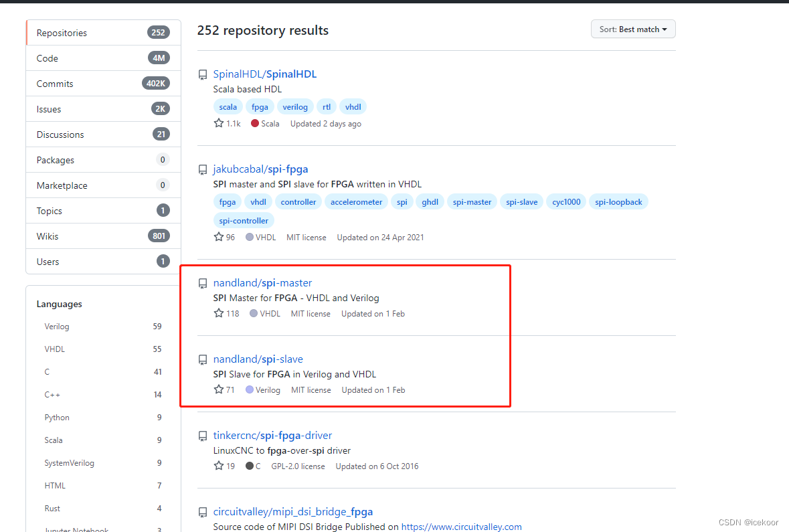This screenshot has height=532, width=789.
Task: Click the rtl topic tag
Action: [327, 106]
